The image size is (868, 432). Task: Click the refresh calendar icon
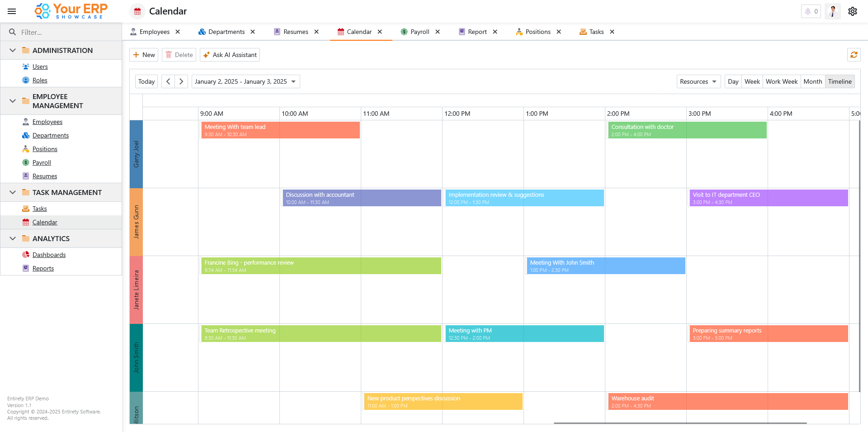click(x=854, y=55)
